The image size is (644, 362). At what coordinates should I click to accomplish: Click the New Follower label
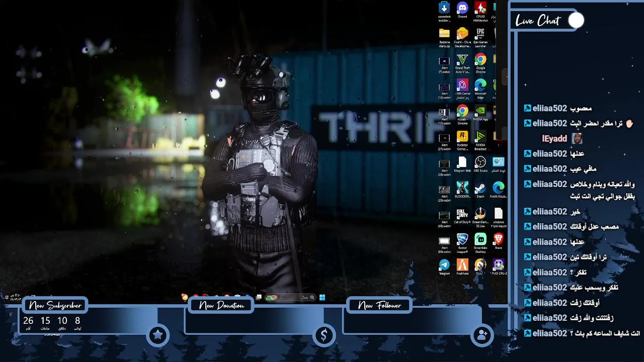click(x=379, y=305)
